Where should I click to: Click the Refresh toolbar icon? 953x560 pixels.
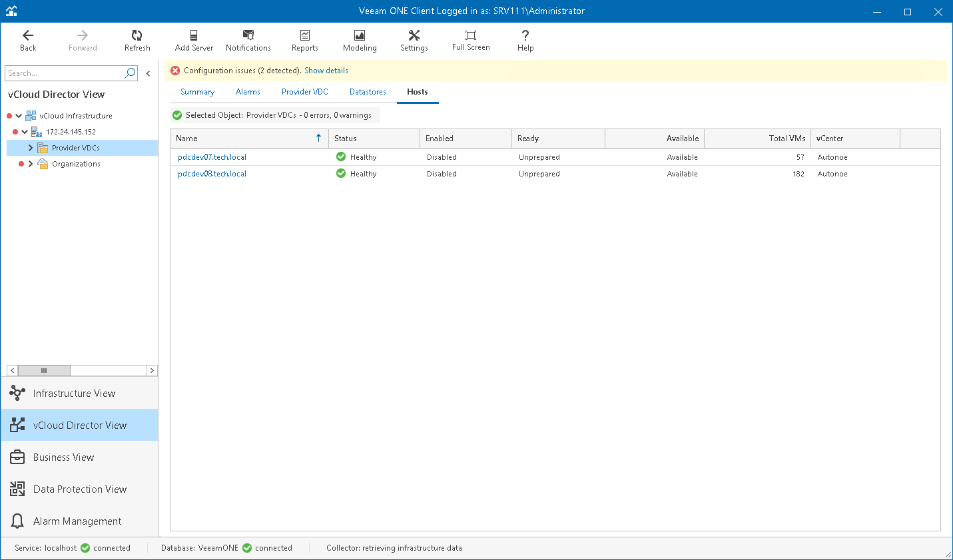click(x=137, y=40)
